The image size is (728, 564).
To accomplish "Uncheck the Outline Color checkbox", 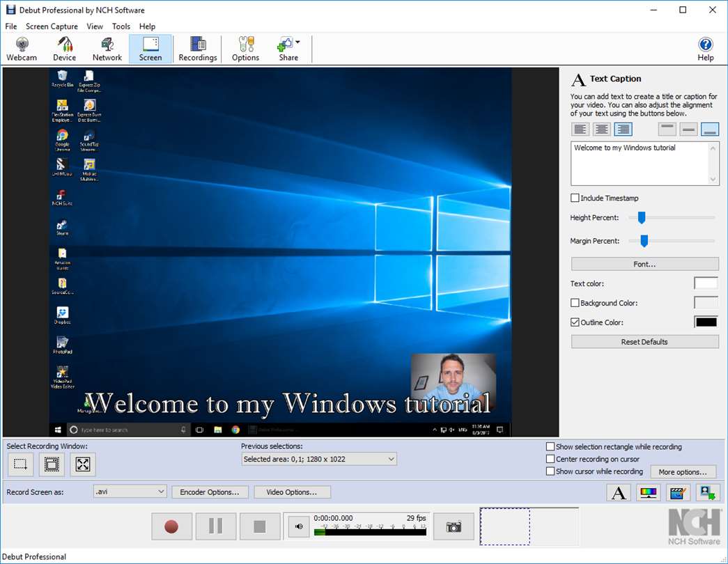I will pos(575,322).
